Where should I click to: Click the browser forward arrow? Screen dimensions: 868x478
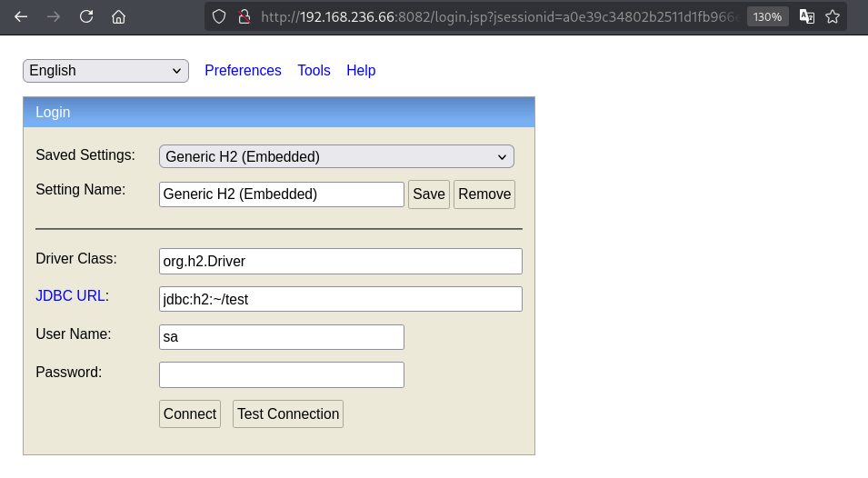pyautogui.click(x=54, y=16)
